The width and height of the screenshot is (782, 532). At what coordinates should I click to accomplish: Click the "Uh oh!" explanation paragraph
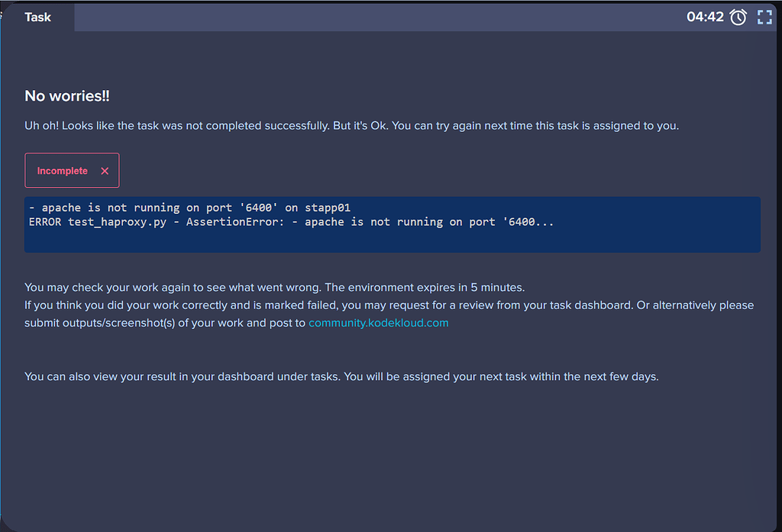(x=351, y=125)
